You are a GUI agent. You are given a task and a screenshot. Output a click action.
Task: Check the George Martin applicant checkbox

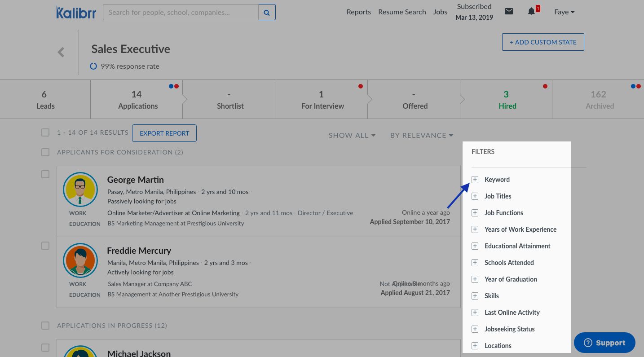[45, 174]
